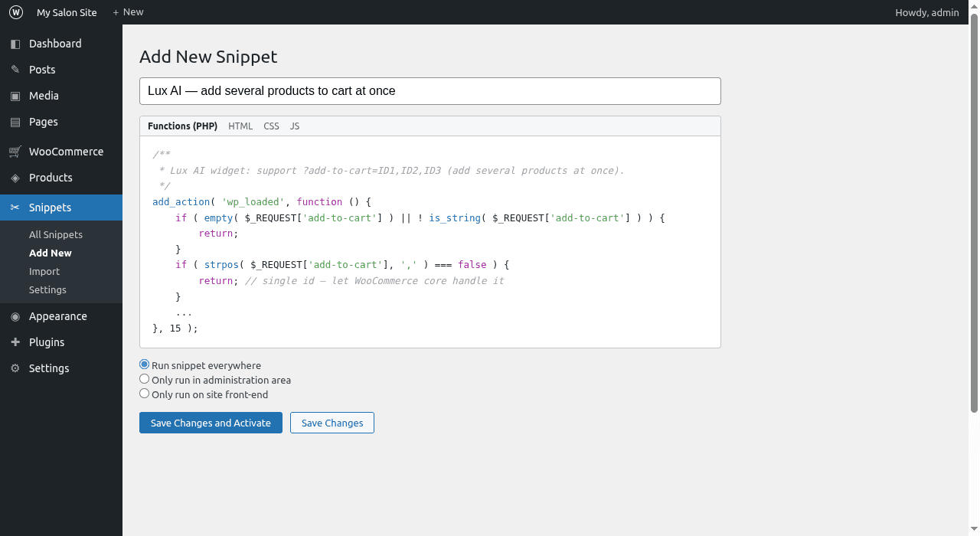Screen dimensions: 980x536
Task: Click the Dashboard menu icon
Action: click(x=15, y=44)
